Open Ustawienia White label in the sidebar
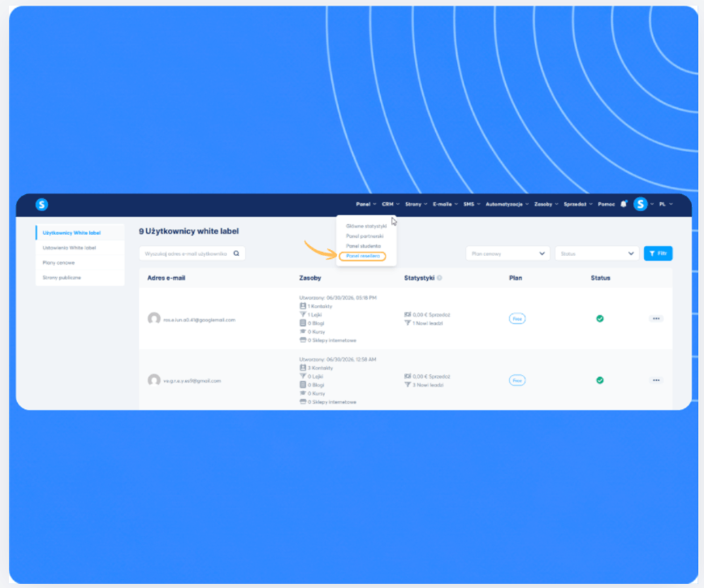The image size is (704, 588). (80, 248)
